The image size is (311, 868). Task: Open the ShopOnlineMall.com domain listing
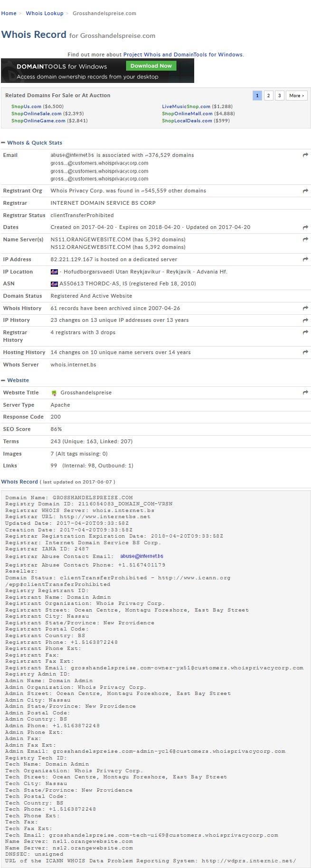pos(187,114)
